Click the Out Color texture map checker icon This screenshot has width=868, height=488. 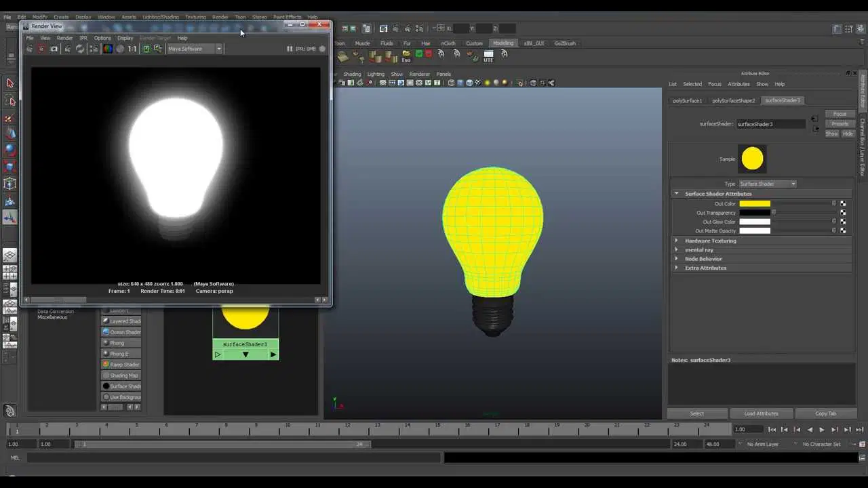click(x=843, y=203)
